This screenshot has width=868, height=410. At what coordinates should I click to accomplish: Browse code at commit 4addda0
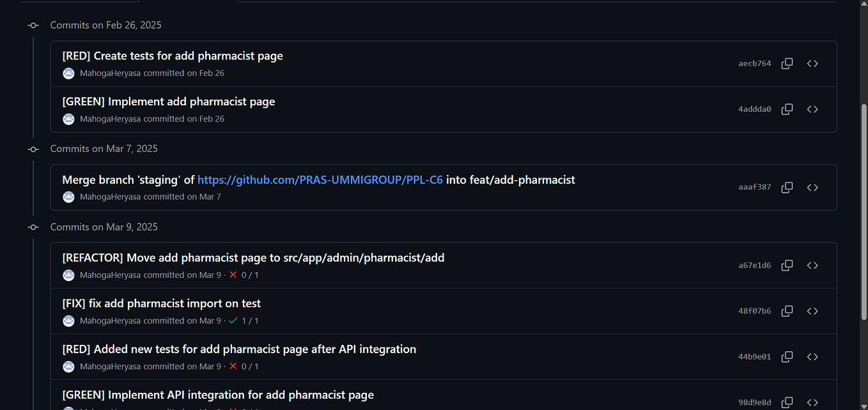(x=812, y=109)
